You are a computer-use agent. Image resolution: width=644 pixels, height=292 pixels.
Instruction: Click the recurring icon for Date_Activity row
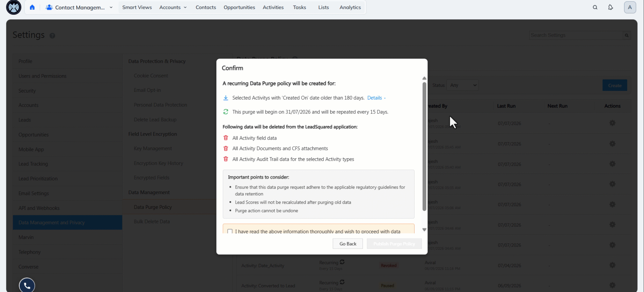pos(342,262)
